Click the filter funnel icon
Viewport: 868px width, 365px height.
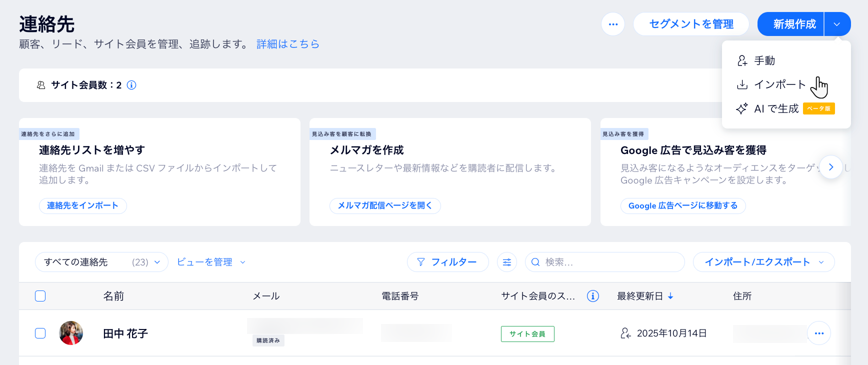[x=421, y=262]
